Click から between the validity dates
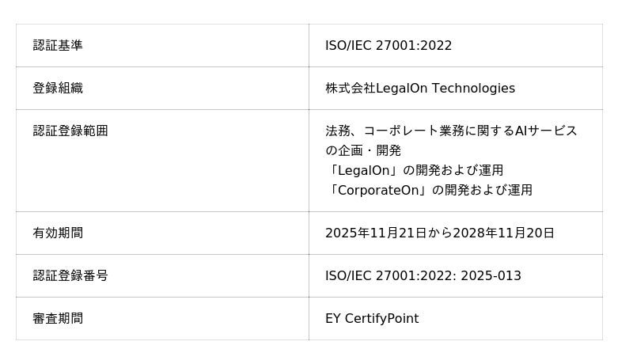Screen dimensions: 633x364 click(x=439, y=233)
